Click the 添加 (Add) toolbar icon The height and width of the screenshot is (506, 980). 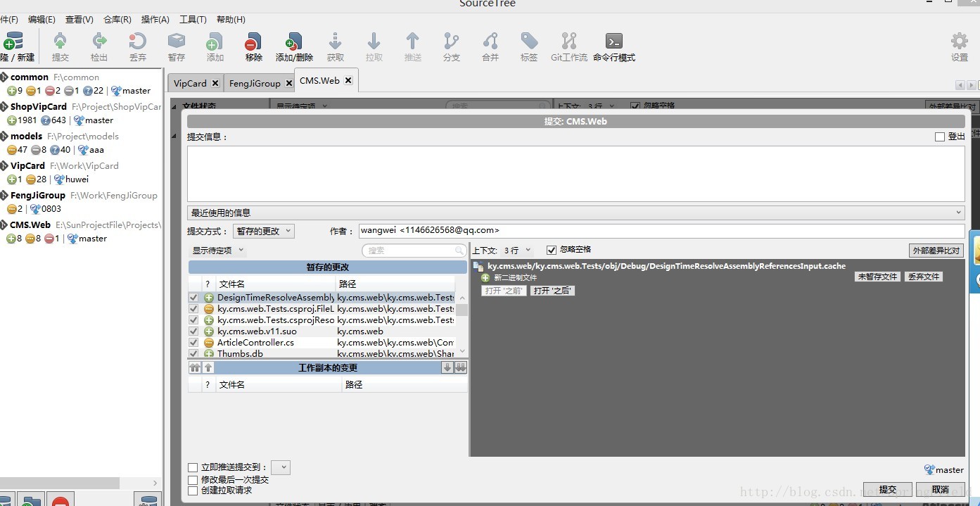click(x=215, y=46)
